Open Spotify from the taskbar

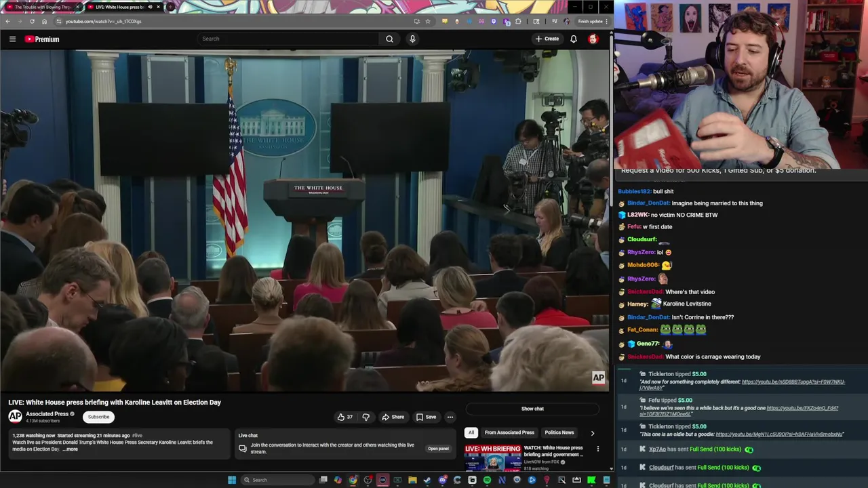coord(487,480)
